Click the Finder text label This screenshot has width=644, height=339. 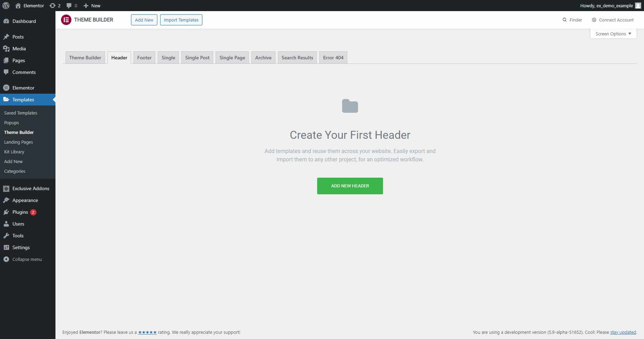point(576,20)
